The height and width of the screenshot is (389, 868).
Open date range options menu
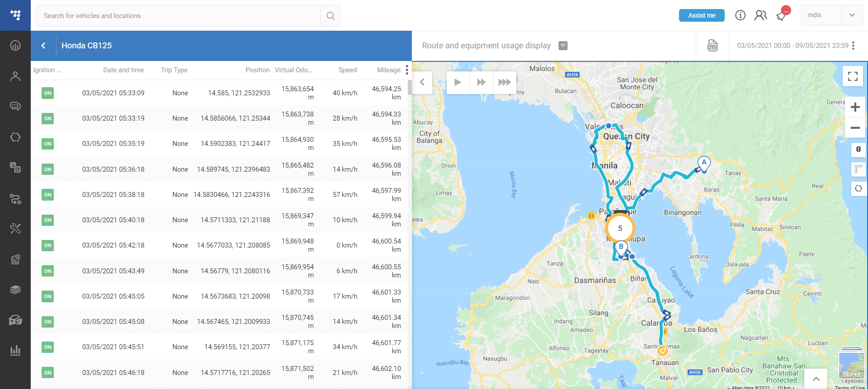(x=853, y=46)
